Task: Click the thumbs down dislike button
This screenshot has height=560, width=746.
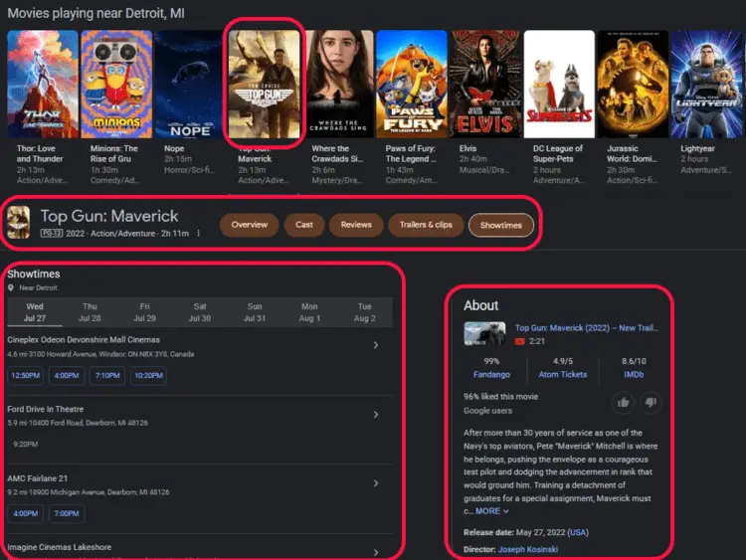Action: [651, 403]
